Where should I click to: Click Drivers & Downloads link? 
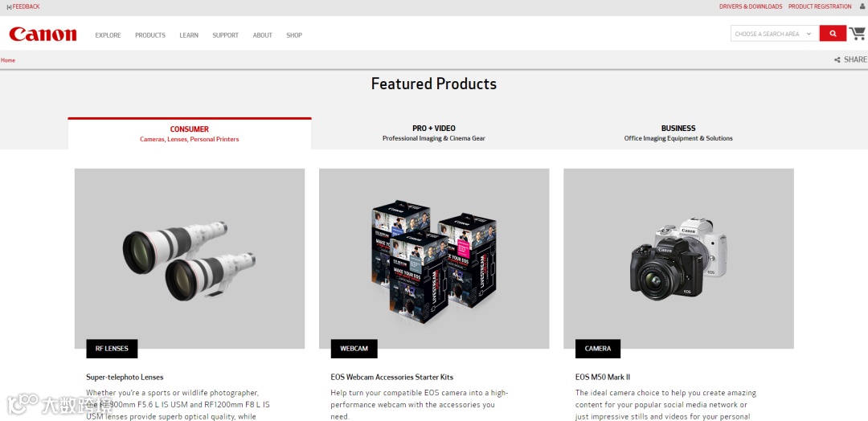click(x=751, y=6)
